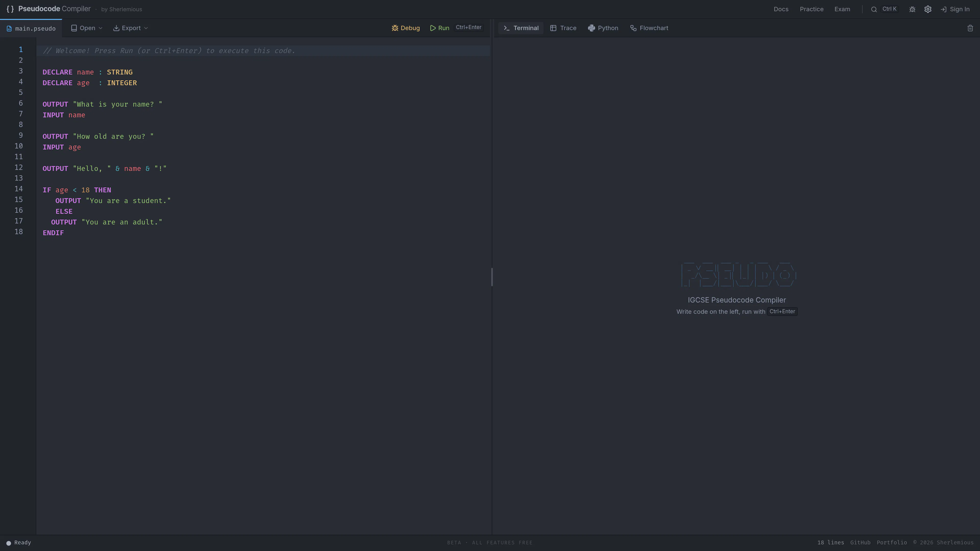
Task: Open settings with the gear icon
Action: click(928, 9)
